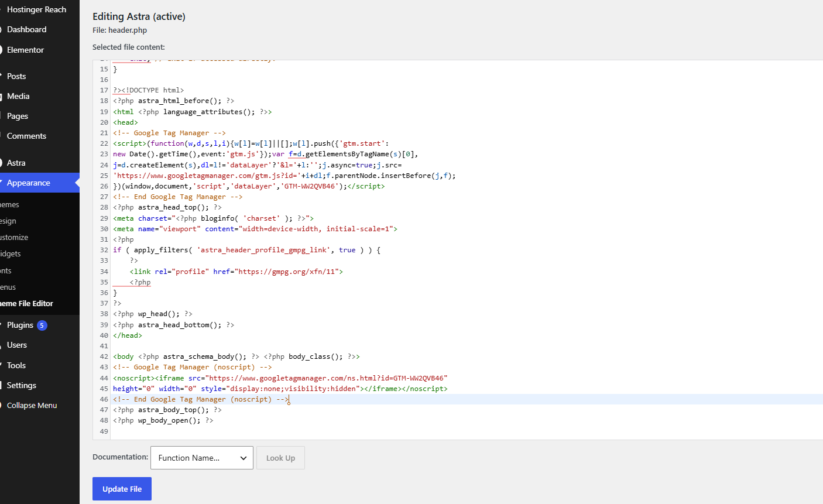This screenshot has width=823, height=504.
Task: Open the Comments menu
Action: (x=26, y=136)
